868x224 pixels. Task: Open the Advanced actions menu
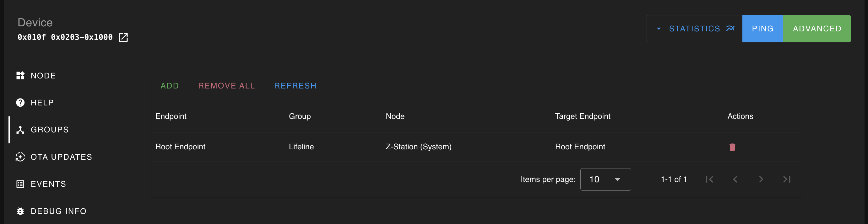[x=817, y=29]
